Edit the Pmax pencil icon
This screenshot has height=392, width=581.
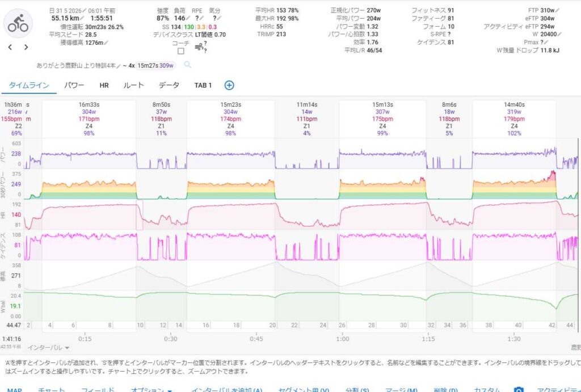(x=546, y=42)
